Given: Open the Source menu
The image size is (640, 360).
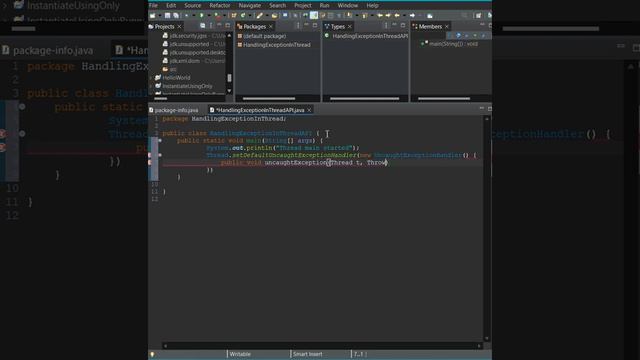Looking at the screenshot, I should click(193, 5).
